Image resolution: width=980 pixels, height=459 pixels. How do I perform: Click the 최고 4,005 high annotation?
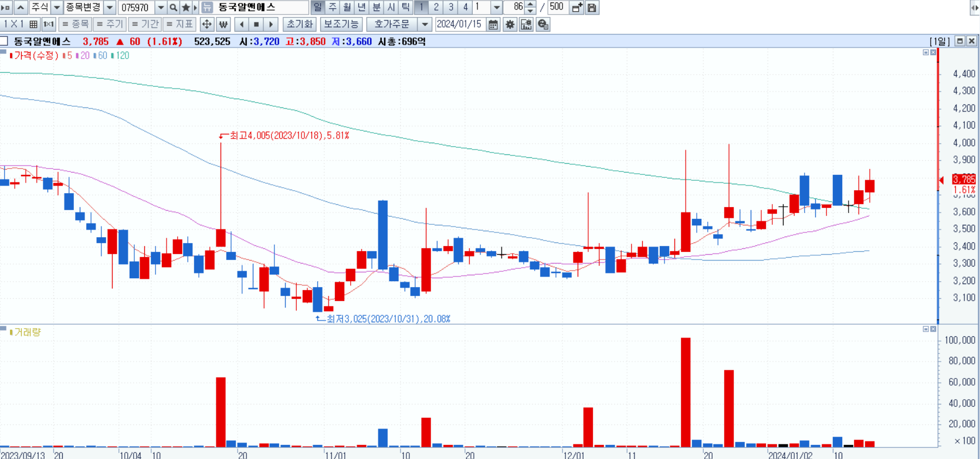(289, 136)
